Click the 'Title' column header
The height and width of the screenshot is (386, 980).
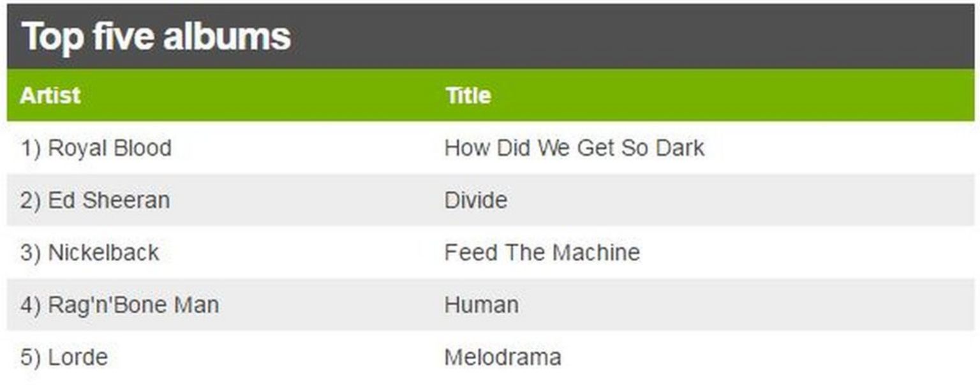468,96
